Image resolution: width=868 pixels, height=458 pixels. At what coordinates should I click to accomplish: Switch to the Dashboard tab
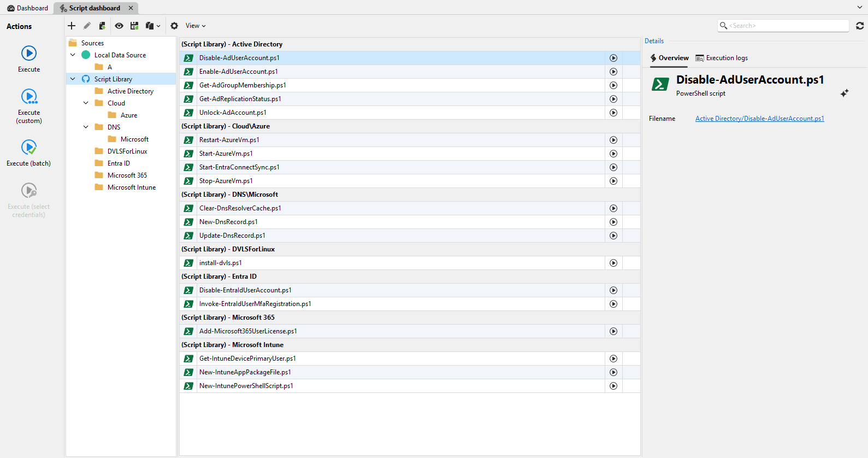(x=27, y=8)
